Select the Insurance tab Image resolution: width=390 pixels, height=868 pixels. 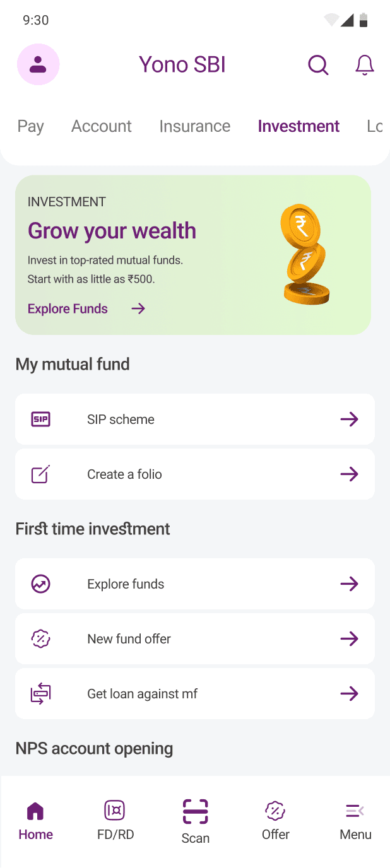click(194, 126)
